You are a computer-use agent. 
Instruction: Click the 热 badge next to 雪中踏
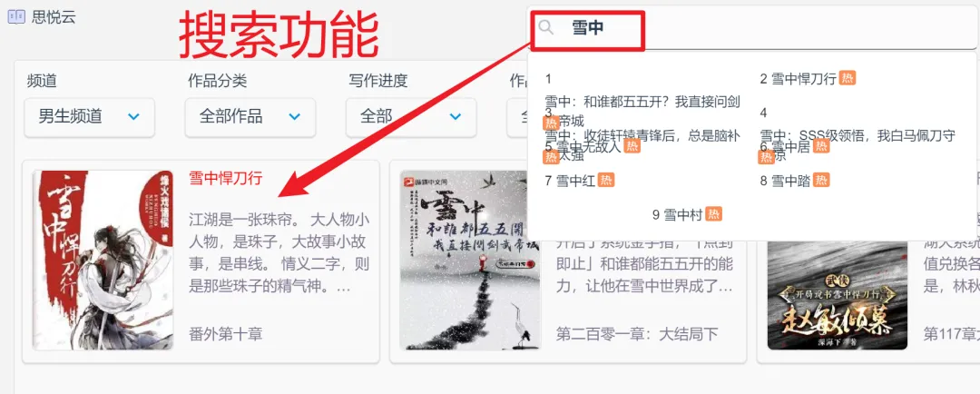tap(821, 180)
